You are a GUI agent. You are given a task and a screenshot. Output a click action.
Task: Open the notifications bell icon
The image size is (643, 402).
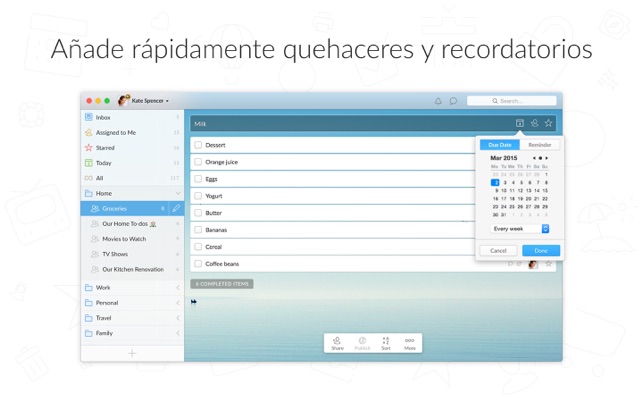(x=438, y=101)
